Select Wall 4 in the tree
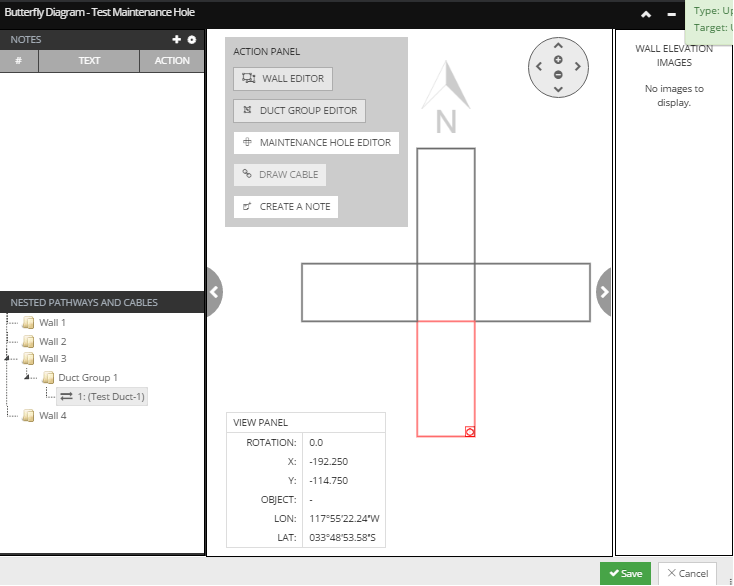734x586 pixels. [52, 416]
